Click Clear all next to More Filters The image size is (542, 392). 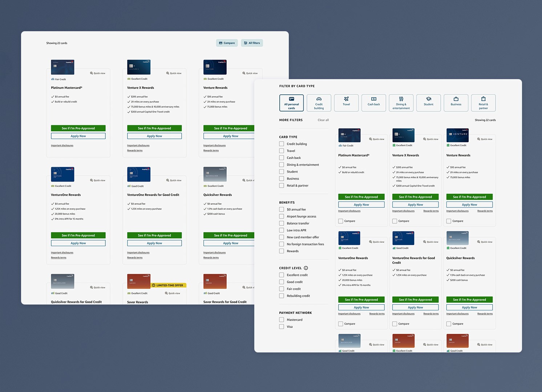[x=323, y=120]
